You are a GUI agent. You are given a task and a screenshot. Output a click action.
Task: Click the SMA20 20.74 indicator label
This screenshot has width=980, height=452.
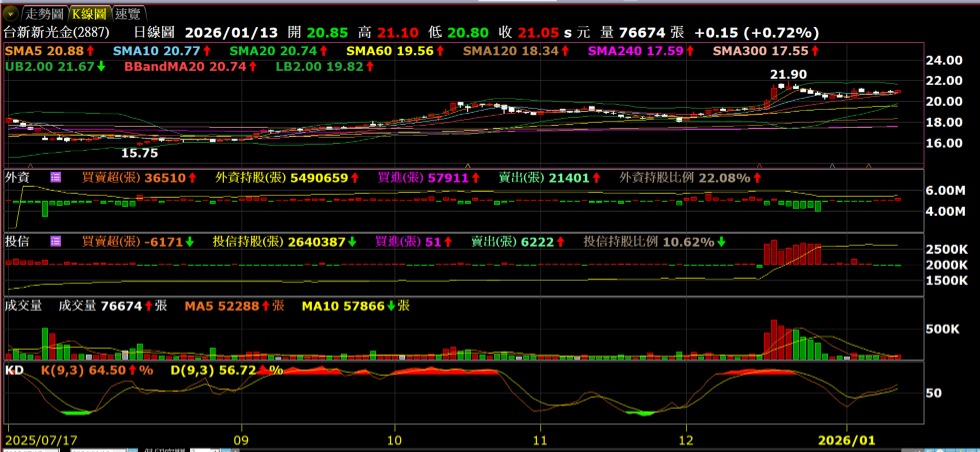click(278, 51)
